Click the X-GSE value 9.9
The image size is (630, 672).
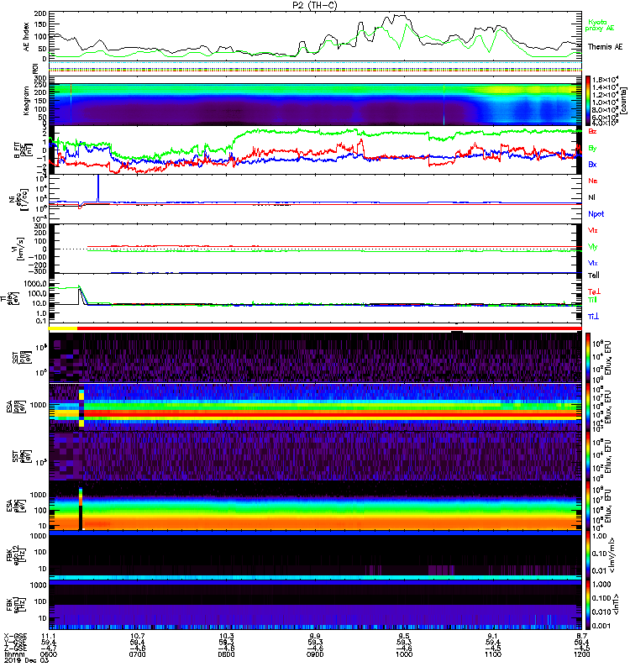[x=315, y=636]
